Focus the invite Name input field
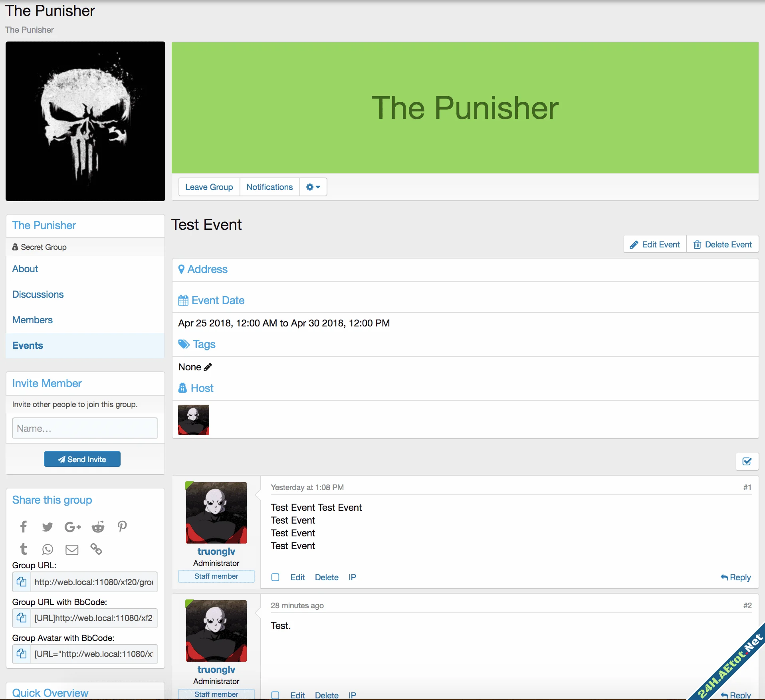This screenshot has width=765, height=700. point(85,428)
